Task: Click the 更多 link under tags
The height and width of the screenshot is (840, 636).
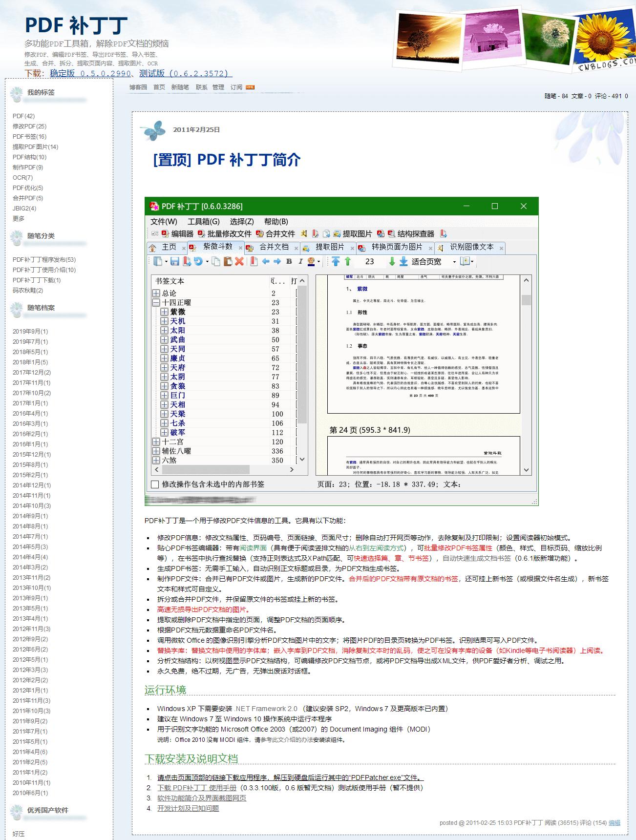Action: pos(19,219)
